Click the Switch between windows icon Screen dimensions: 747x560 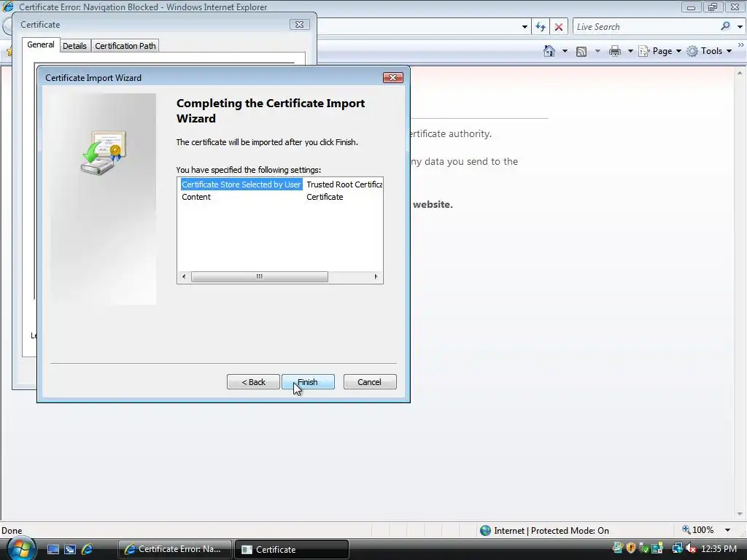click(70, 550)
